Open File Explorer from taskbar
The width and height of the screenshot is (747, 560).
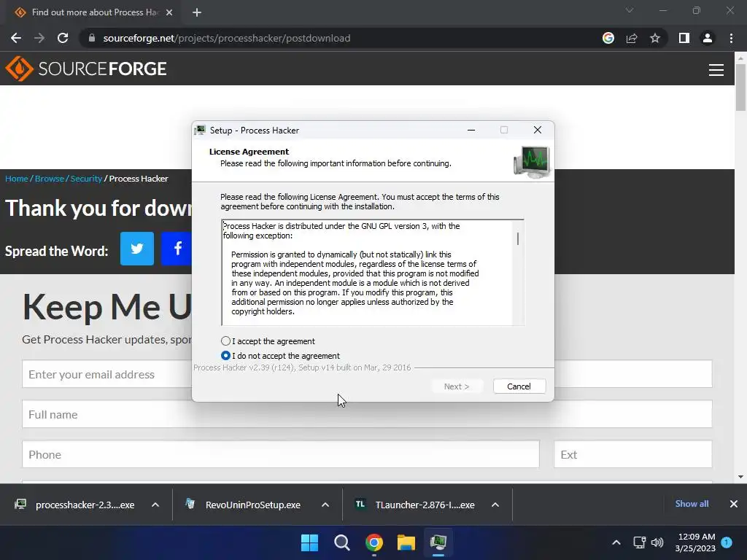pyautogui.click(x=406, y=542)
